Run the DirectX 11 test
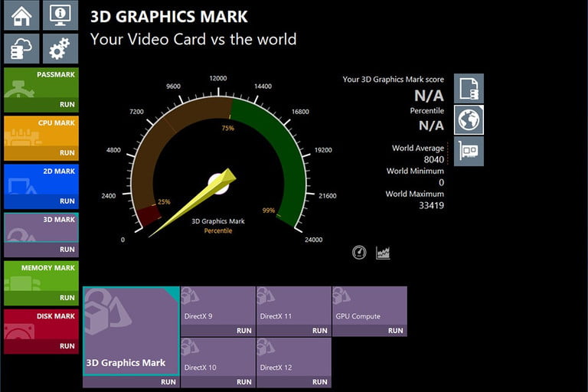 294,331
